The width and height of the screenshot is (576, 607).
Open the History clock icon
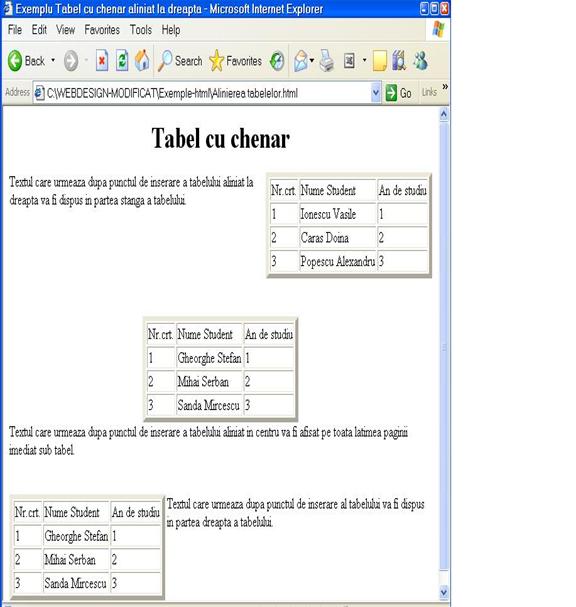(x=277, y=61)
